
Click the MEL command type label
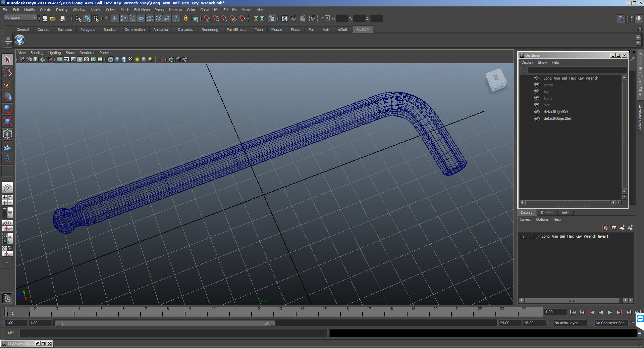click(x=11, y=333)
